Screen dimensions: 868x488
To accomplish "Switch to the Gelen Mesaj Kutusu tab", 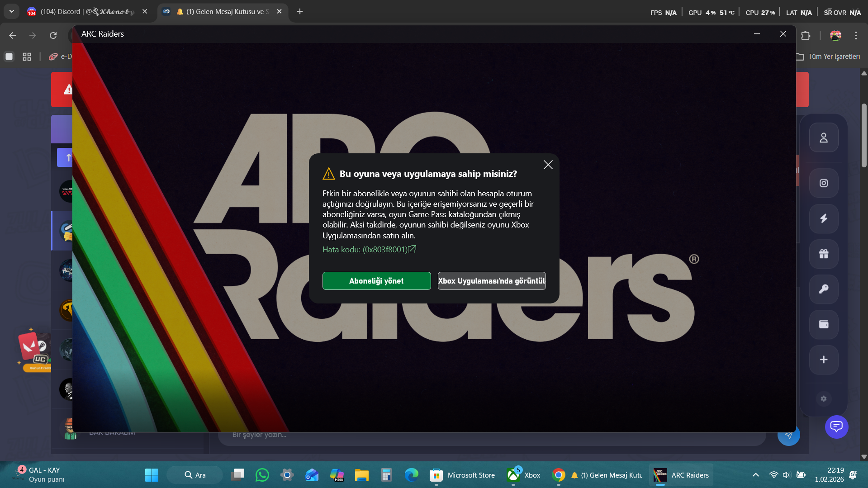I will tap(223, 12).
